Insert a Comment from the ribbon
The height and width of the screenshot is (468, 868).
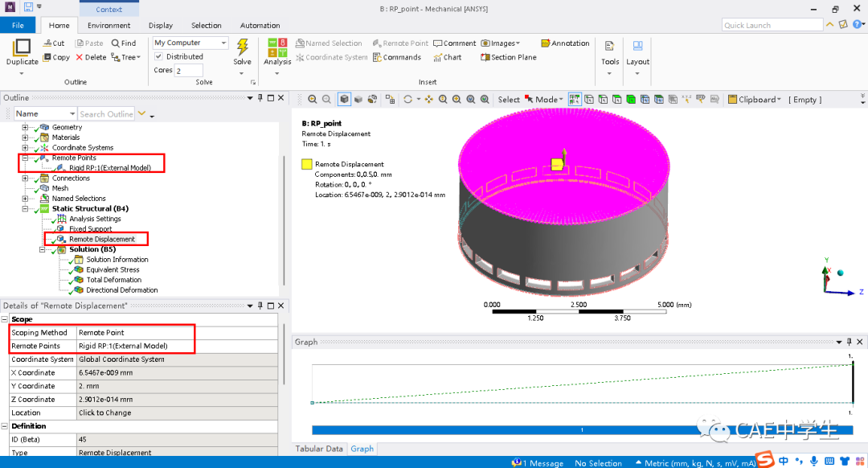point(454,43)
